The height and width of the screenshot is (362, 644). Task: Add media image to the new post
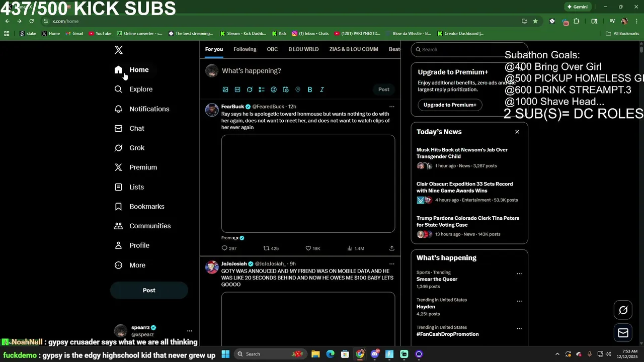pyautogui.click(x=225, y=89)
